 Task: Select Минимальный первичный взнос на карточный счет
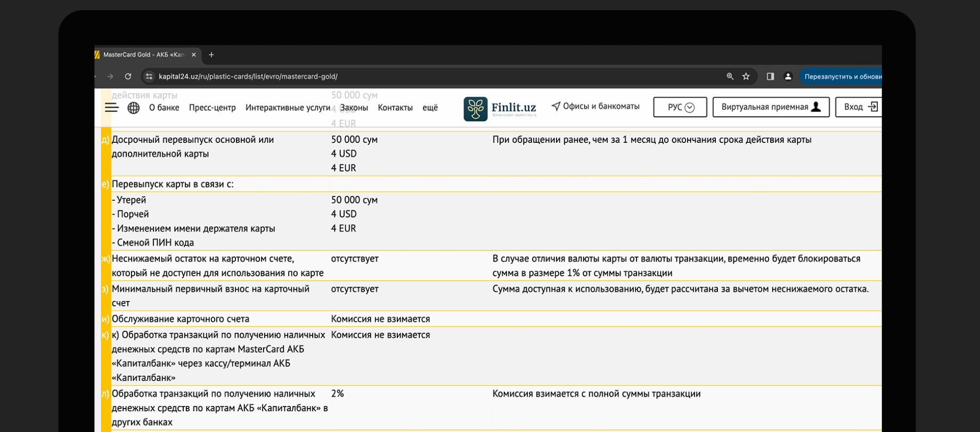(x=210, y=296)
